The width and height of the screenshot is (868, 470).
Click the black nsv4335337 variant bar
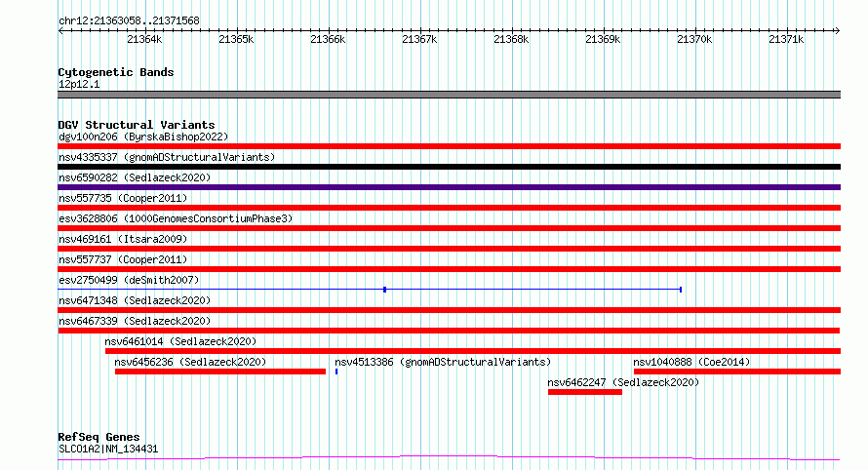coord(449,167)
